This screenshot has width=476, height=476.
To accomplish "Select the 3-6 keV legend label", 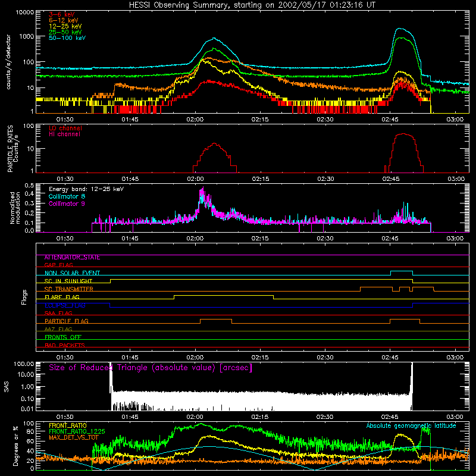I will click(x=62, y=14).
